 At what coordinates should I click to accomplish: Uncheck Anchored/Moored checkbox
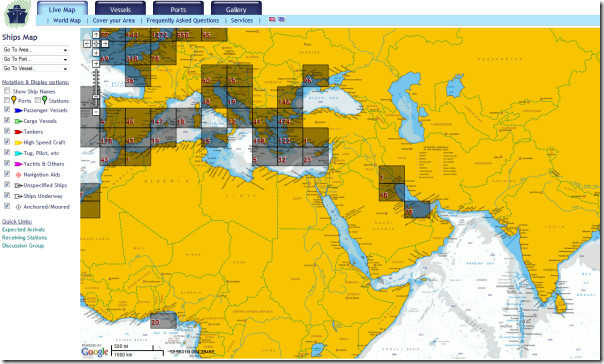[7, 206]
